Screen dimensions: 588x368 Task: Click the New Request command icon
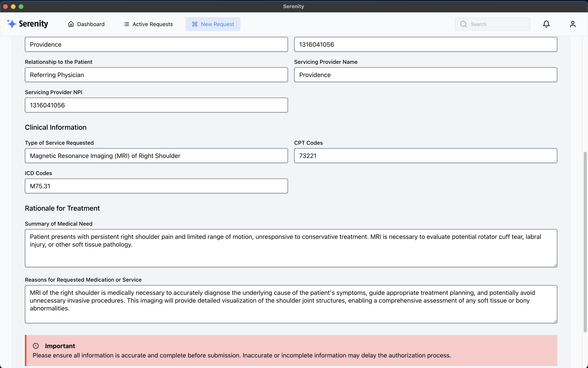(x=195, y=24)
